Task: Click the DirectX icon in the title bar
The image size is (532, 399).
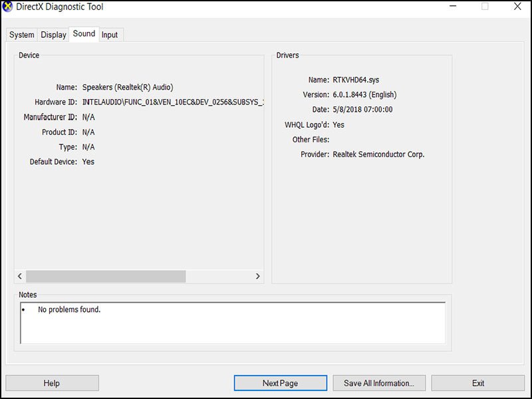Action: tap(8, 7)
